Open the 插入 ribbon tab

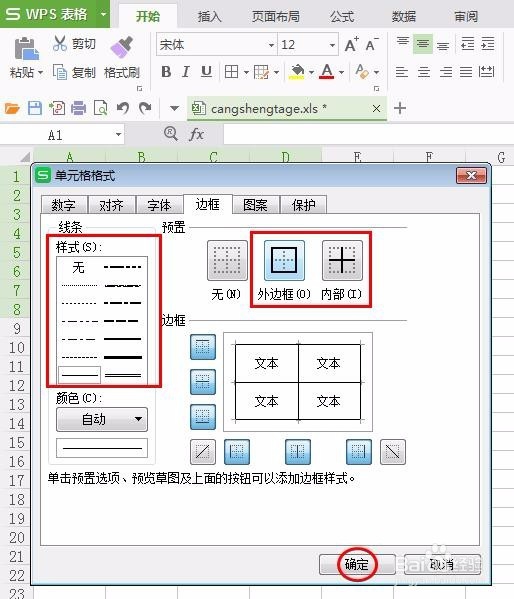tap(209, 16)
